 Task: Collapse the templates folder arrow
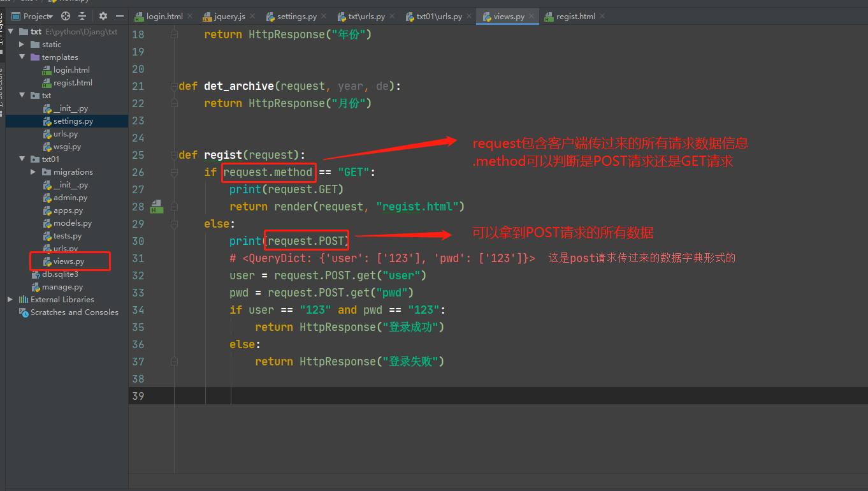coord(22,57)
